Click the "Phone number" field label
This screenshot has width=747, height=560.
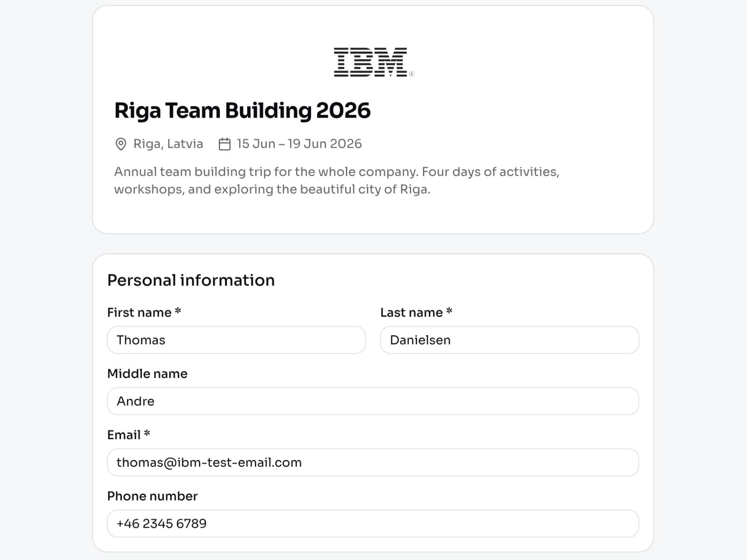click(x=152, y=496)
